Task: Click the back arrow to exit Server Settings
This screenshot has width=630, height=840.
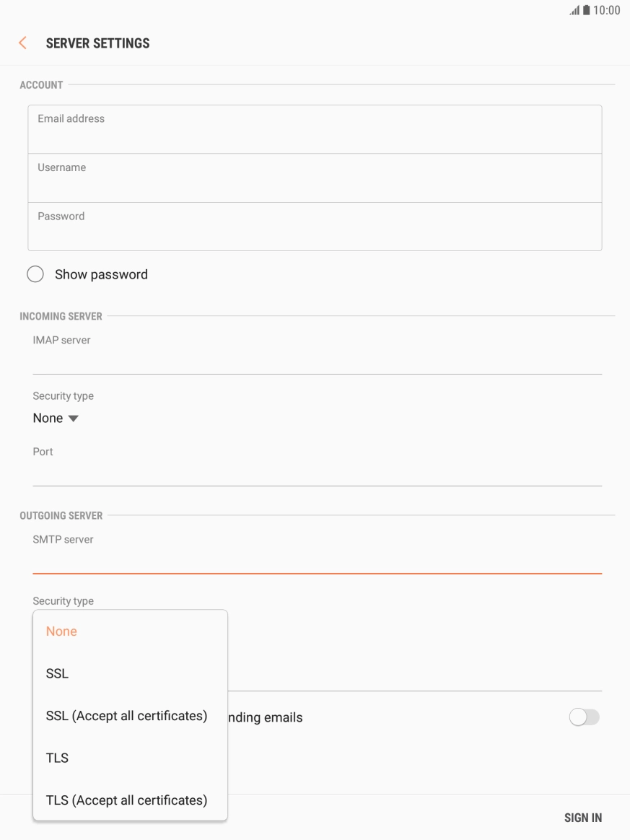Action: (x=22, y=43)
